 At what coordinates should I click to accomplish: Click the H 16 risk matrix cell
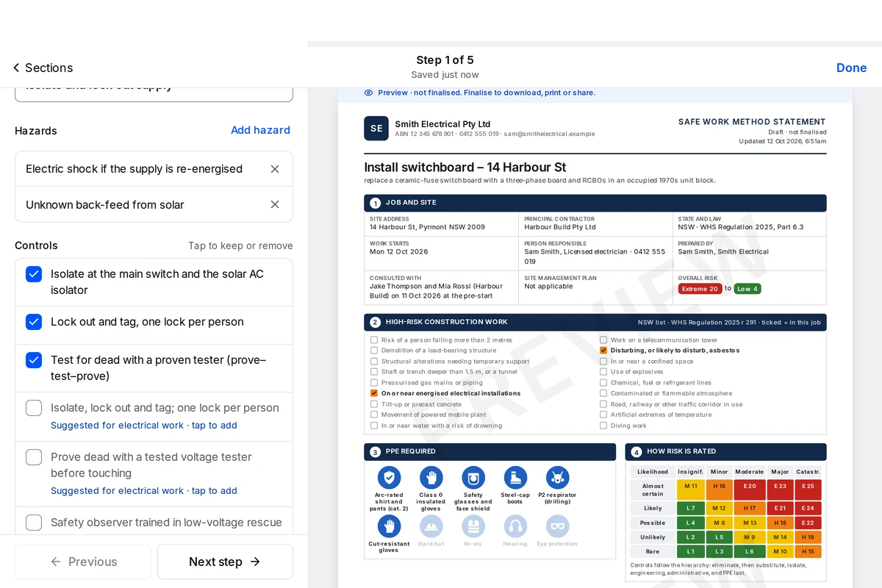(x=719, y=490)
